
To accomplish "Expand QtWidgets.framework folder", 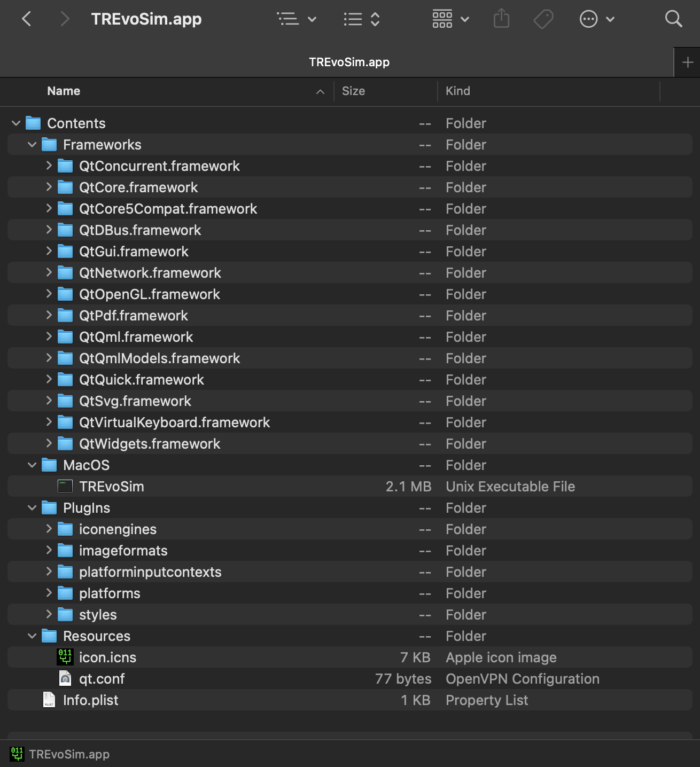I will point(49,443).
